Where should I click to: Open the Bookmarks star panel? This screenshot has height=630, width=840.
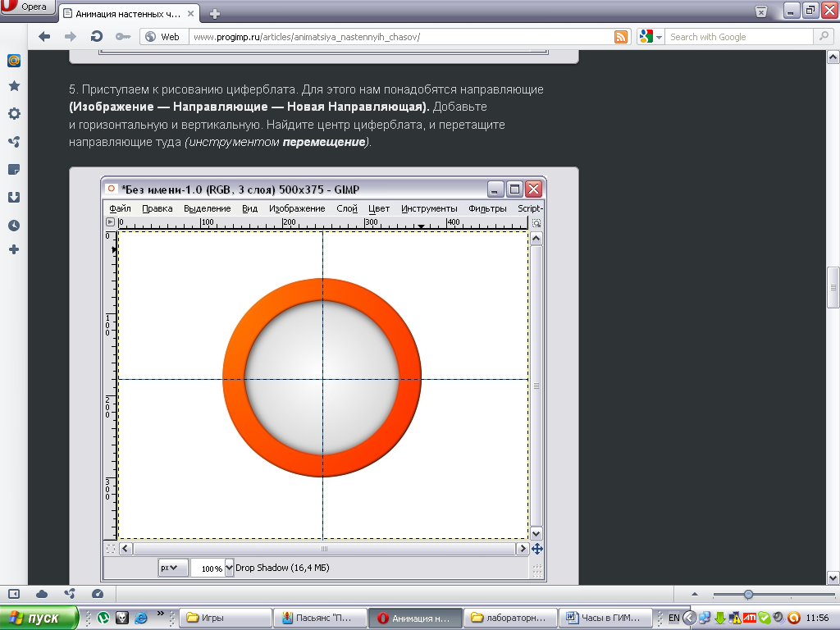(x=14, y=85)
